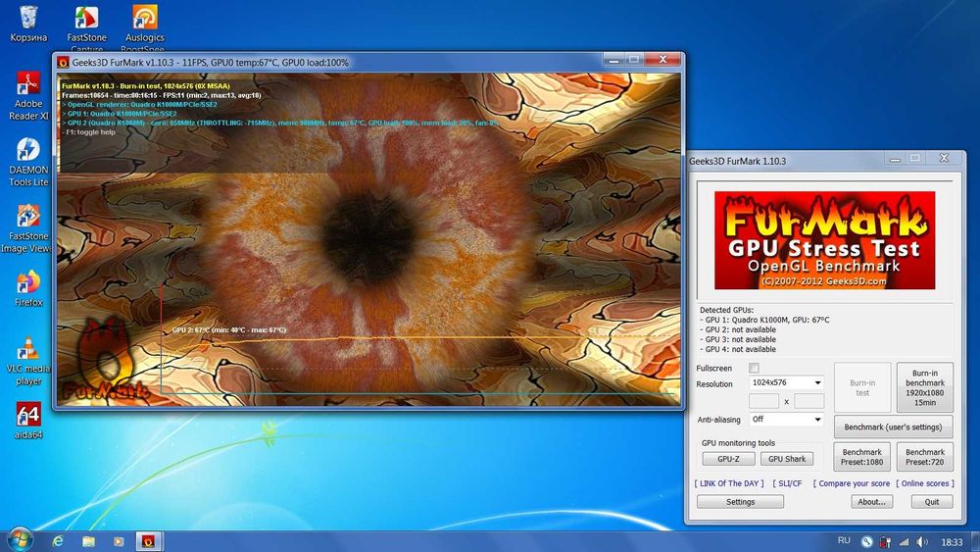
Task: Start Burn-in benchmark 1920x1080 15min
Action: tap(925, 387)
